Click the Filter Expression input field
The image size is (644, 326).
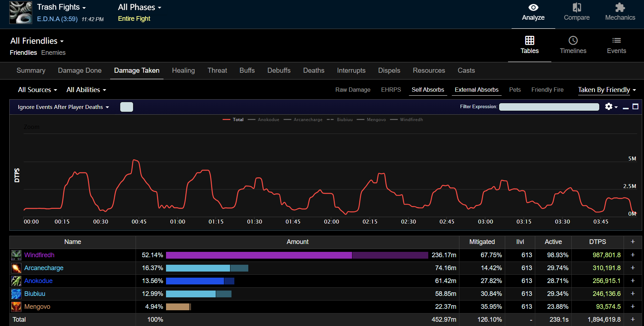(549, 107)
